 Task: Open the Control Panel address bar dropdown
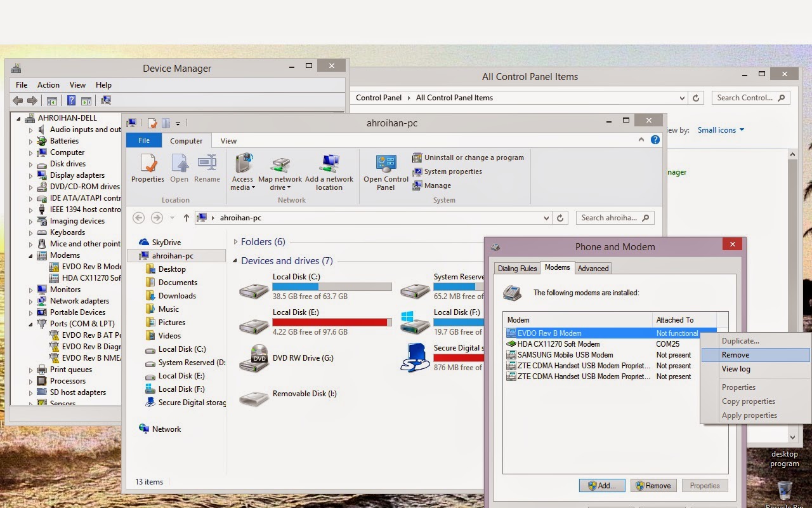682,98
